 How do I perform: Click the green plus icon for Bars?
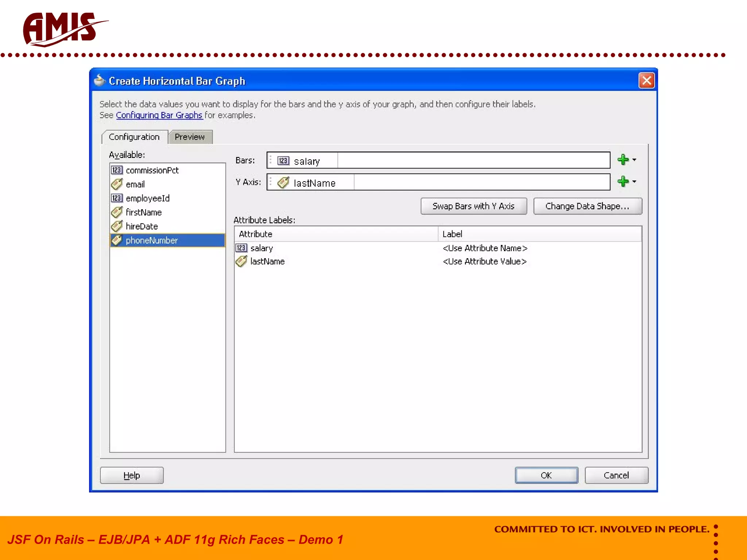click(x=623, y=160)
